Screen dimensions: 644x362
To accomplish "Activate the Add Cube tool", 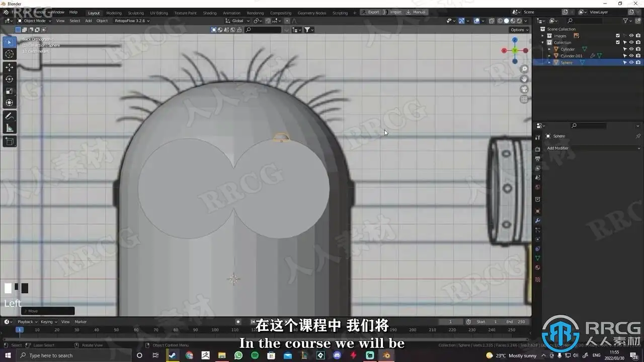I will pyautogui.click(x=9, y=142).
